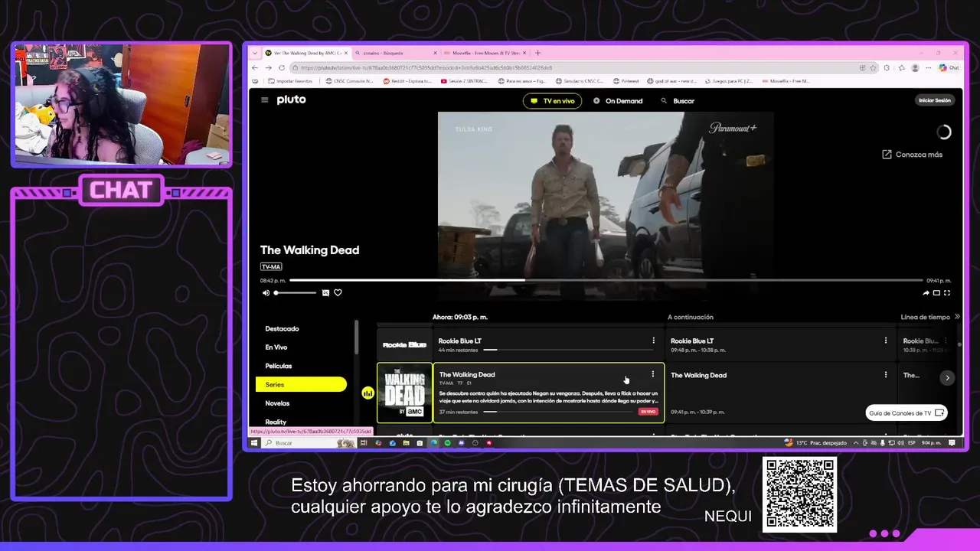The image size is (980, 551).
Task: Select current Rookie Blue LT program
Action: [x=549, y=345]
